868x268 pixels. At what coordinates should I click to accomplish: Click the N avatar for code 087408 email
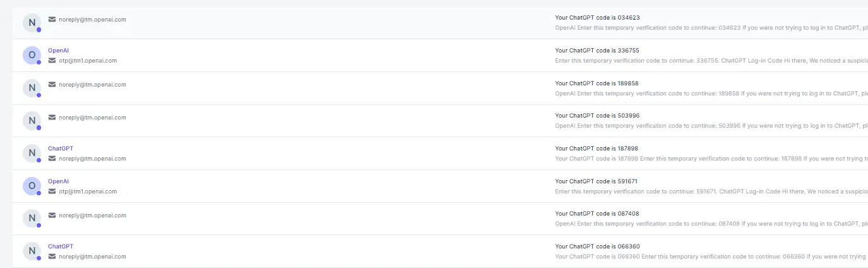coord(32,219)
